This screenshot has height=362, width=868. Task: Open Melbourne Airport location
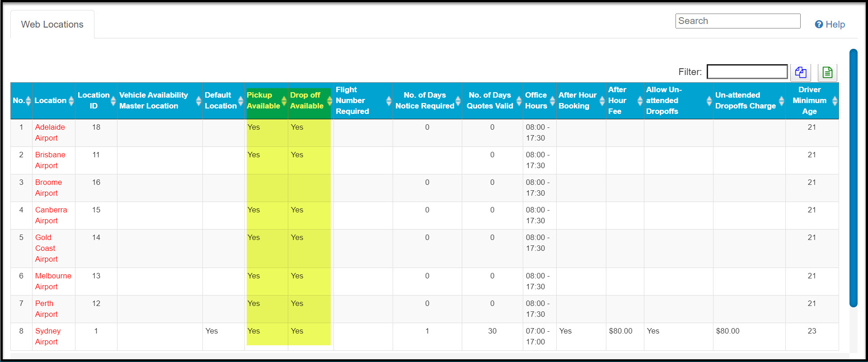tap(53, 282)
